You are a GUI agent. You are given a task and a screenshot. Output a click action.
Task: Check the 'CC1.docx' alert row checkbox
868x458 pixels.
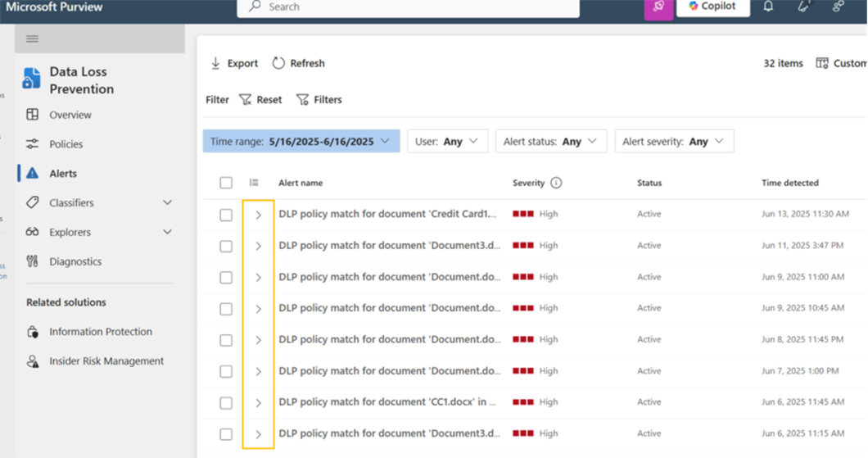(x=226, y=402)
